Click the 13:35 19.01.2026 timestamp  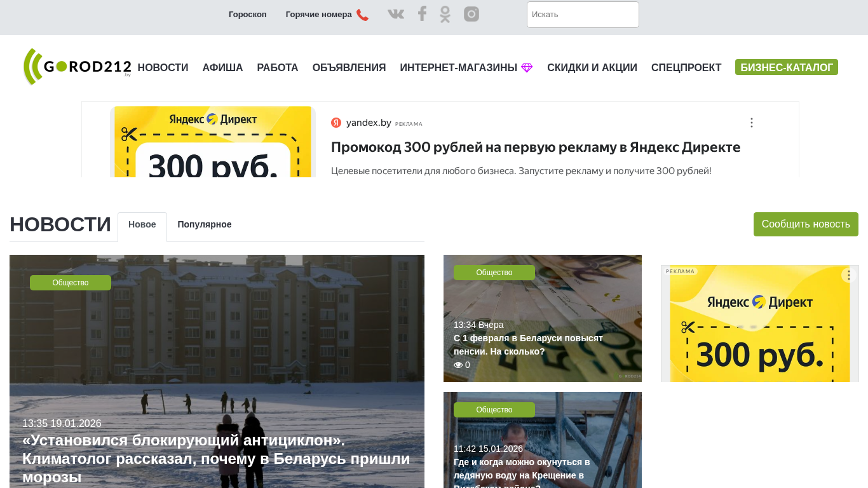62,424
